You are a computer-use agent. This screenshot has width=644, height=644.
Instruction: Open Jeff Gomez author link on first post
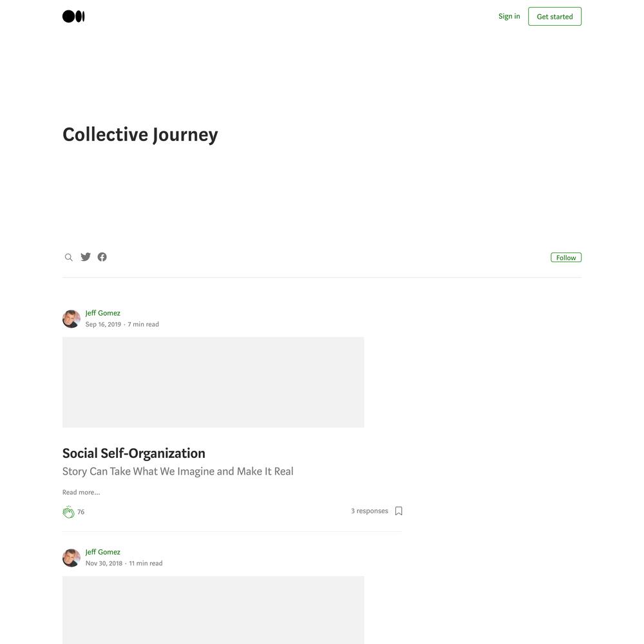coord(102,313)
